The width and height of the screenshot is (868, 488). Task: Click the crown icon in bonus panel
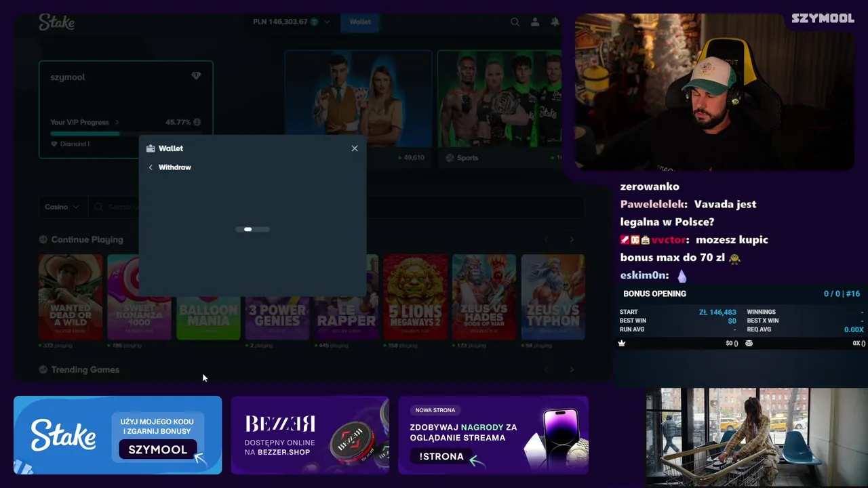(x=622, y=343)
